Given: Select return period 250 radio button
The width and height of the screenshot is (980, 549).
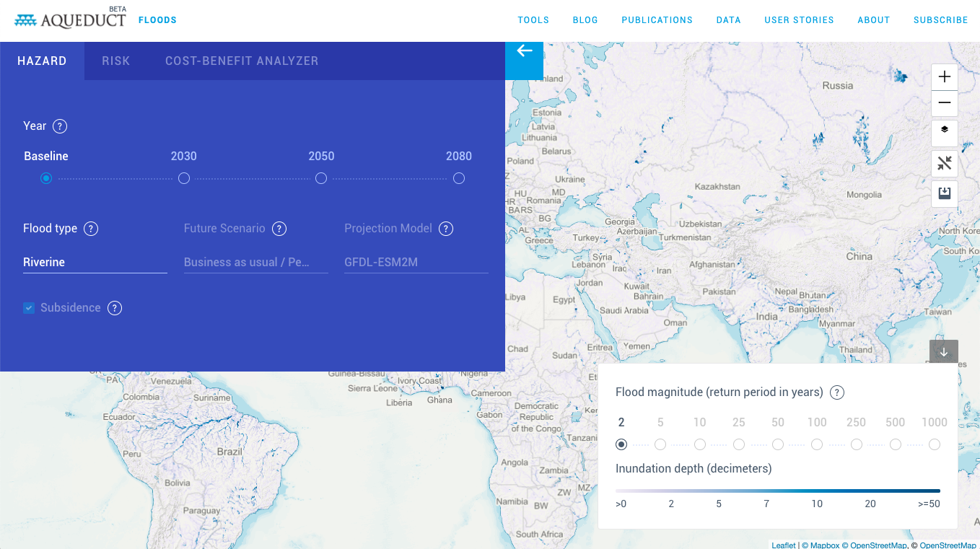Looking at the screenshot, I should click(x=857, y=444).
